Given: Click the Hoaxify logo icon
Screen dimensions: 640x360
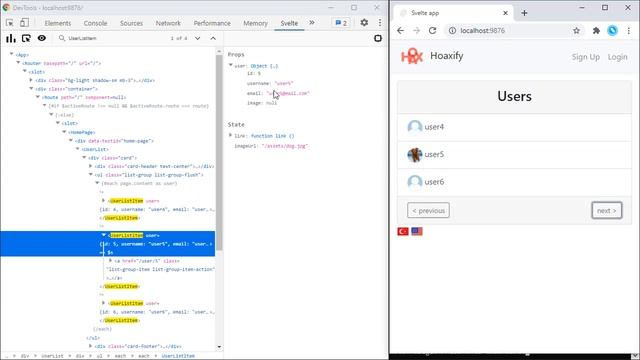Looking at the screenshot, I should click(x=412, y=56).
